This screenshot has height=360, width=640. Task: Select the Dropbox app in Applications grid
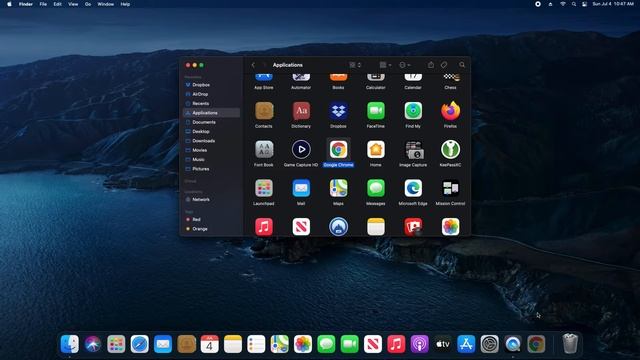(338, 111)
